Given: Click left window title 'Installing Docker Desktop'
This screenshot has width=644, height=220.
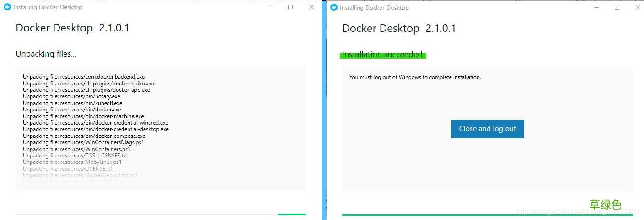Looking at the screenshot, I should point(48,7).
